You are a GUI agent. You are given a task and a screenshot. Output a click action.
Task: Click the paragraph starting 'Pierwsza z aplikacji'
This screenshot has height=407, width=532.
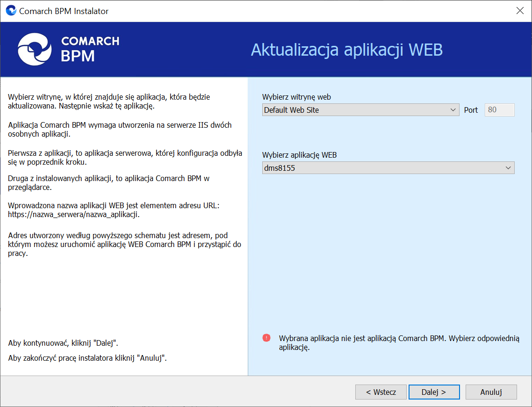(125, 158)
